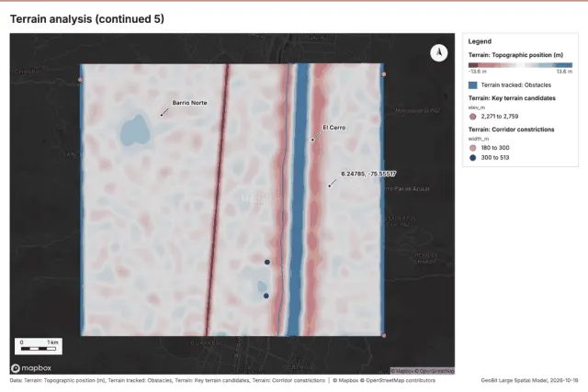Click the pink key terrain marker on left edge
588x392 pixels.
click(80, 80)
